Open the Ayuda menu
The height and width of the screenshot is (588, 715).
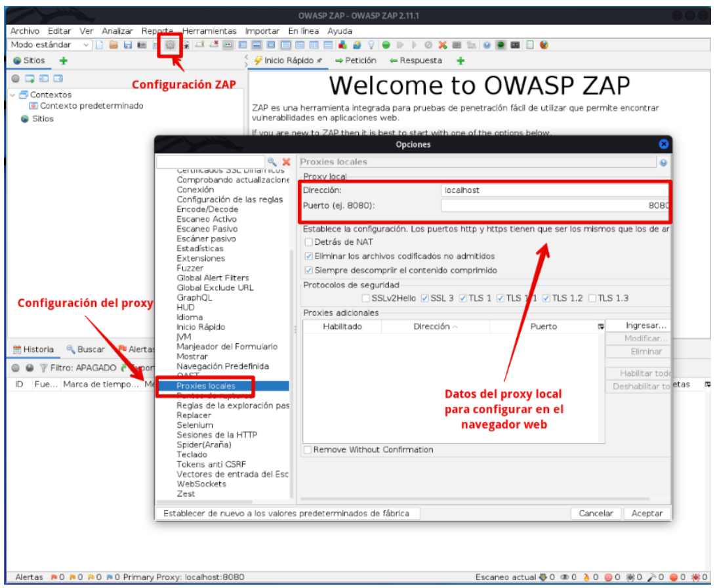tap(340, 31)
